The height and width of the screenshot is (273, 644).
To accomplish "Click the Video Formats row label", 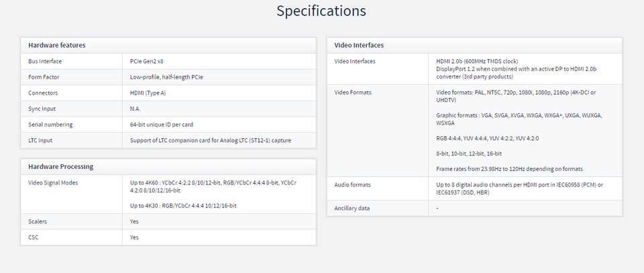I will tap(352, 93).
